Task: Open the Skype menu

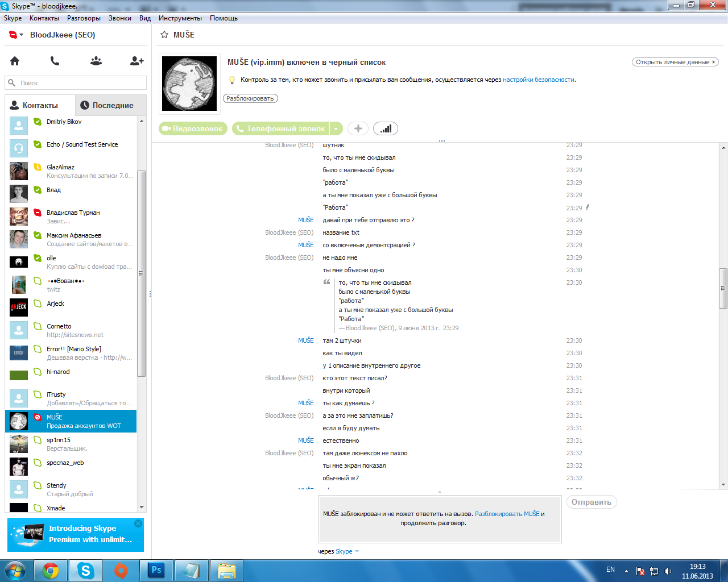Action: (x=13, y=18)
